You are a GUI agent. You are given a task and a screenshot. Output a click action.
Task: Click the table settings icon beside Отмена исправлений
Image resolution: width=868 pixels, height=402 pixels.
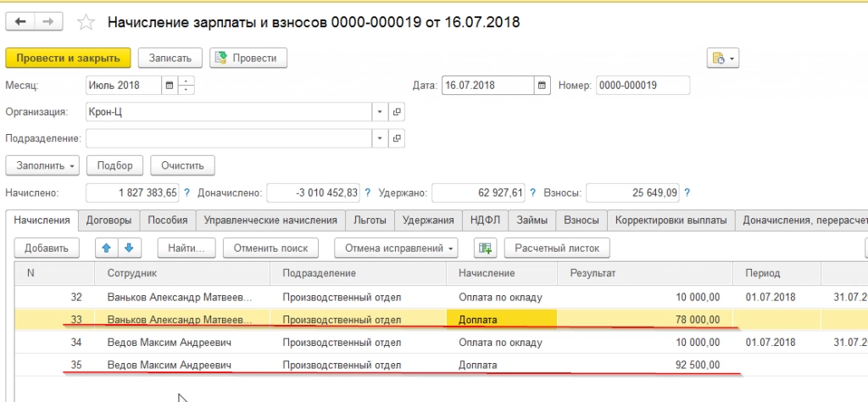[485, 248]
